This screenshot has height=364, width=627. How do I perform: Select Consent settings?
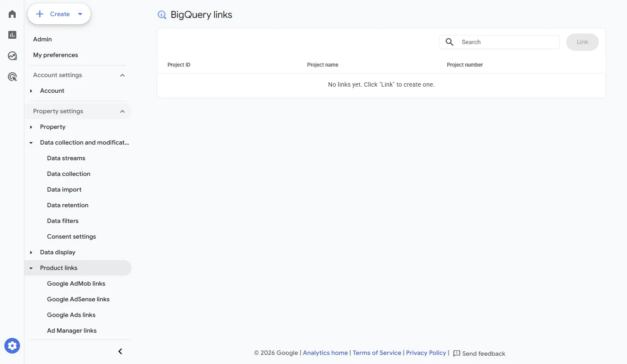tap(71, 236)
